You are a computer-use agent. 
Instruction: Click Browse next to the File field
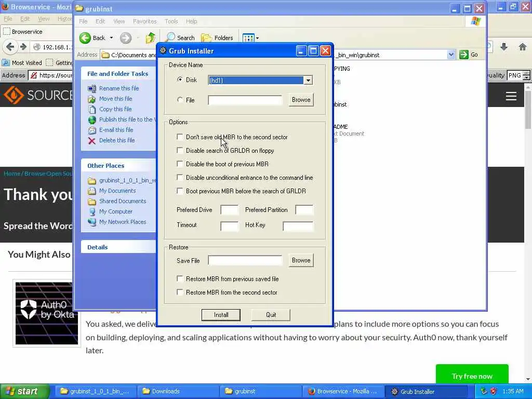[301, 100]
